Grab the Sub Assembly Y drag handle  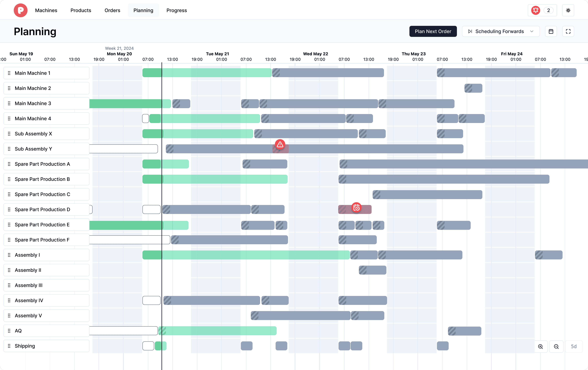[9, 149]
